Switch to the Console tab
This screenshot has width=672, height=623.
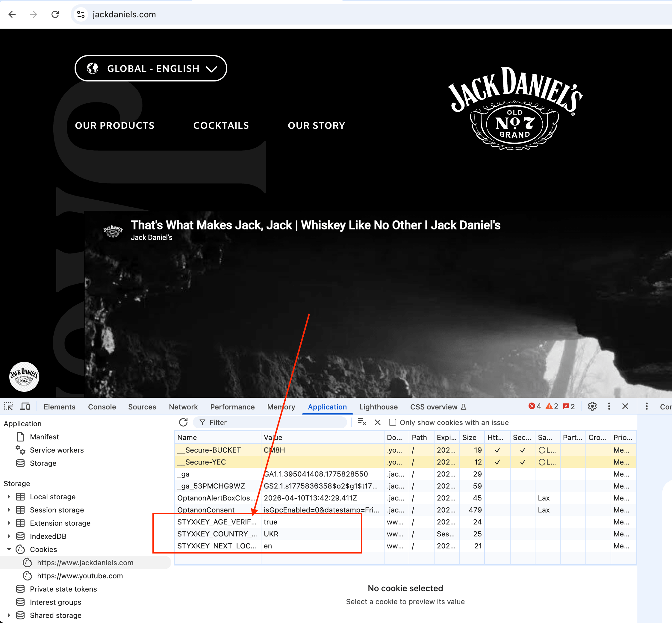click(x=102, y=407)
